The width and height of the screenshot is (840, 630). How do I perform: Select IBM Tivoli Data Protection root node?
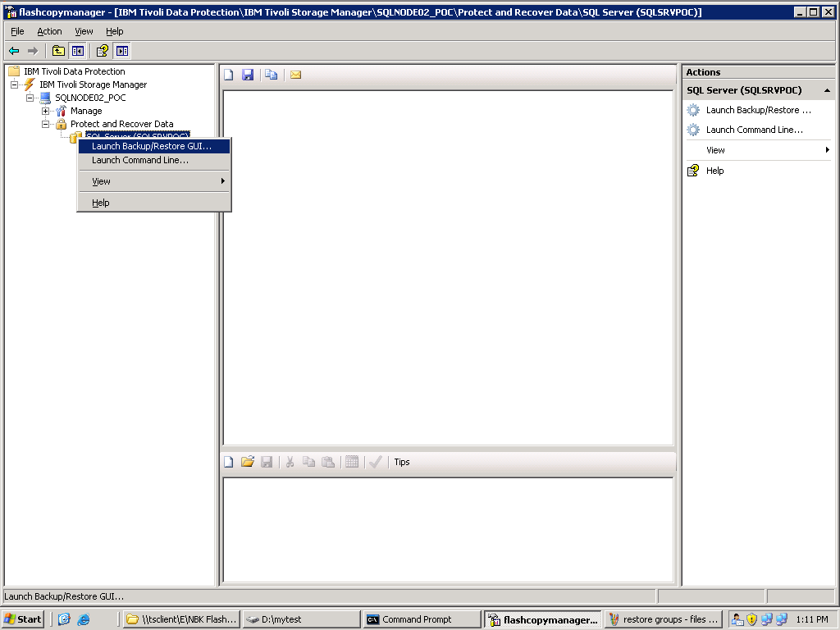tap(75, 71)
